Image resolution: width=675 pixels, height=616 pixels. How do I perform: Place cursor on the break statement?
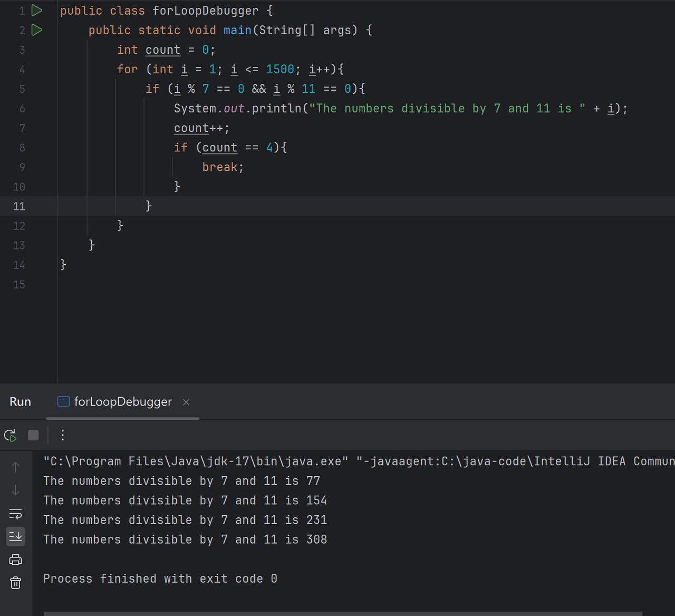pyautogui.click(x=219, y=167)
